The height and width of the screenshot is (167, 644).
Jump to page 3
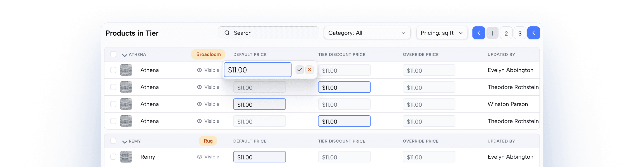(x=520, y=33)
